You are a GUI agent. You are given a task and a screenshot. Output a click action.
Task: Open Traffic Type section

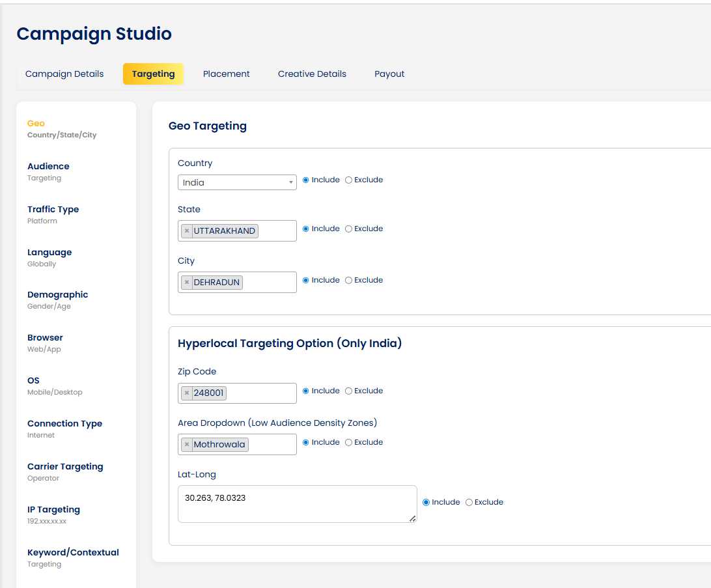[53, 215]
